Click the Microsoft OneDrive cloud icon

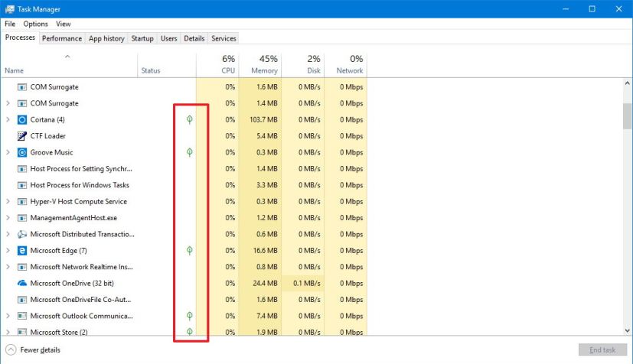tap(22, 284)
